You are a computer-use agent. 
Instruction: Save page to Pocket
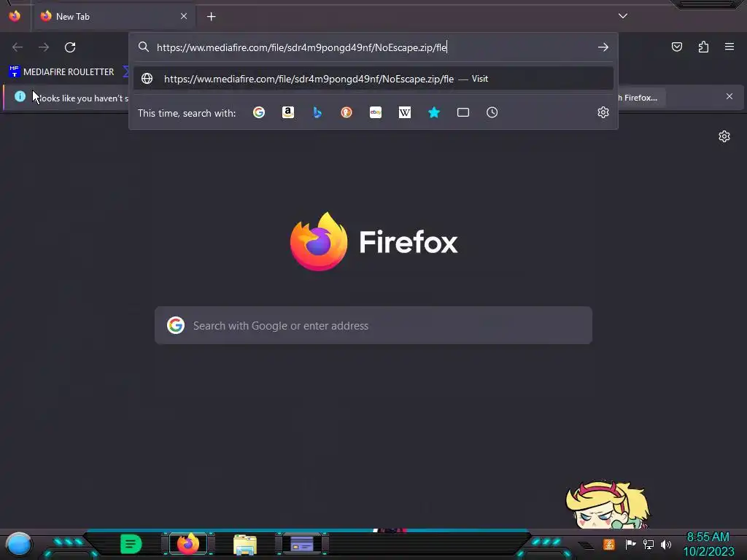(x=676, y=47)
